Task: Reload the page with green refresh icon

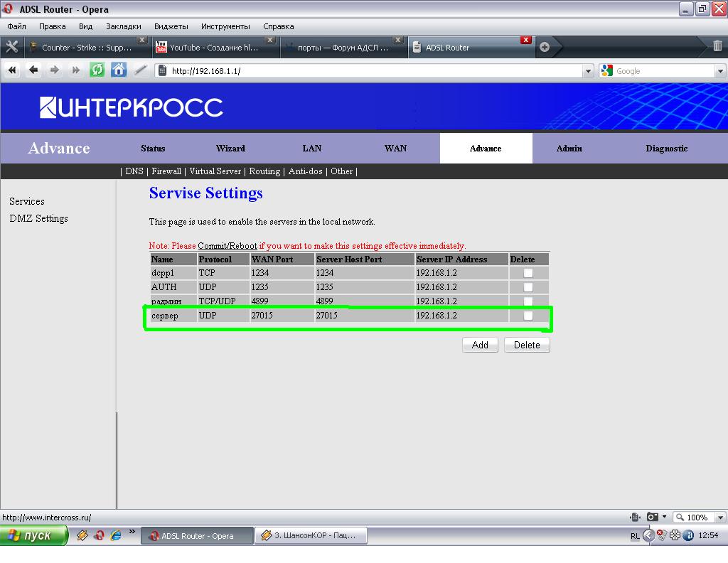Action: [x=97, y=70]
